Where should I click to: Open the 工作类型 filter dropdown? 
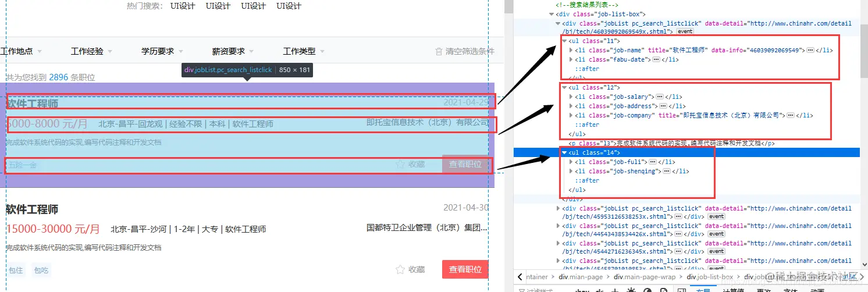pyautogui.click(x=304, y=51)
